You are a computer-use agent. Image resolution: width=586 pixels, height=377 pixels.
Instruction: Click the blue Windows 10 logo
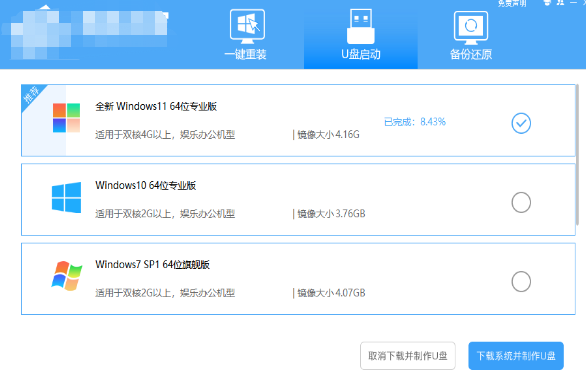67,197
